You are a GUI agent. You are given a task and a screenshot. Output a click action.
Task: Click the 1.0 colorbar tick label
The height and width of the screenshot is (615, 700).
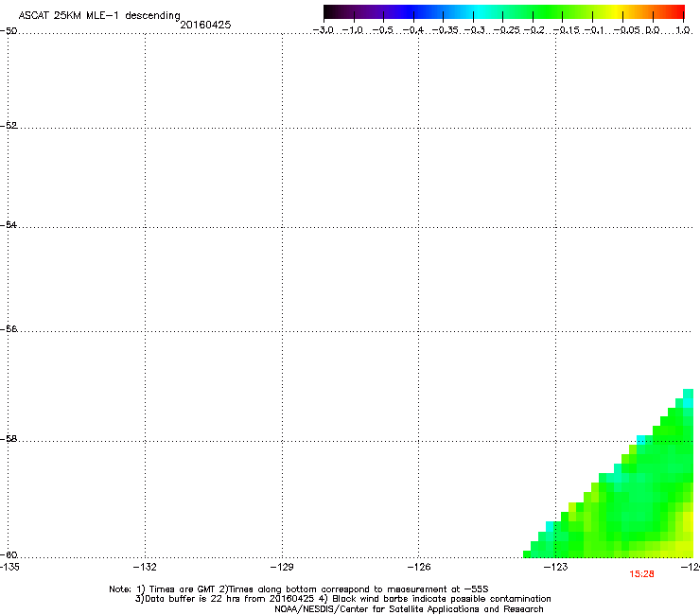(683, 30)
